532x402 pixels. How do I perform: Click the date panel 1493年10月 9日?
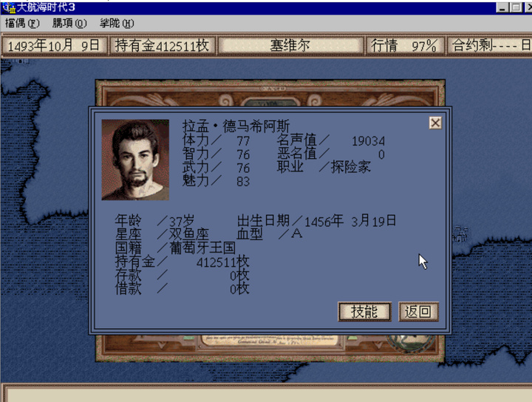(x=54, y=46)
